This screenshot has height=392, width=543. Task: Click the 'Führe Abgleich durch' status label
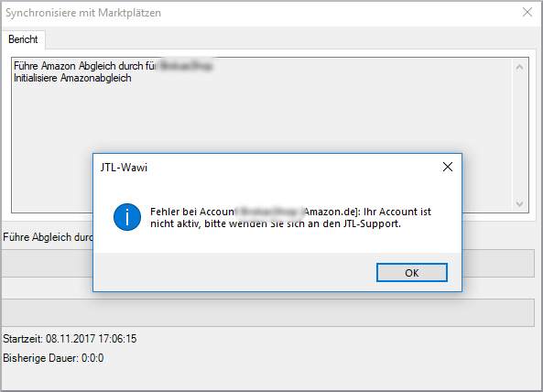[x=48, y=237]
